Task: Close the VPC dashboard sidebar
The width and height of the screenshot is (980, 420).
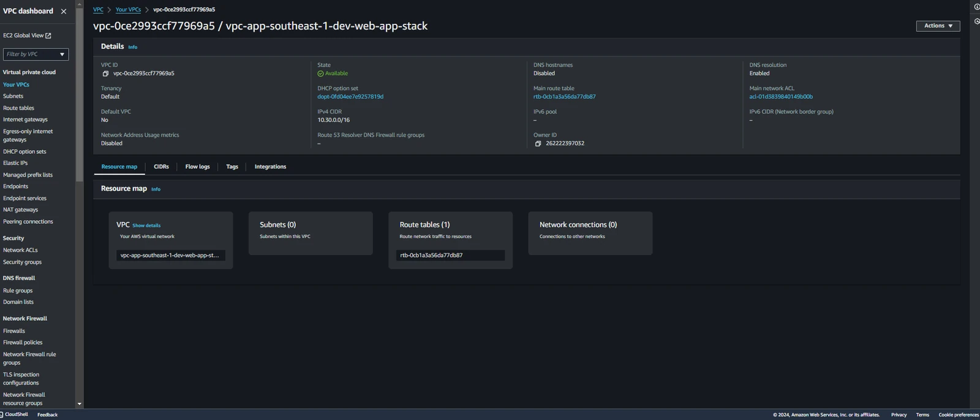Action: pyautogui.click(x=64, y=11)
